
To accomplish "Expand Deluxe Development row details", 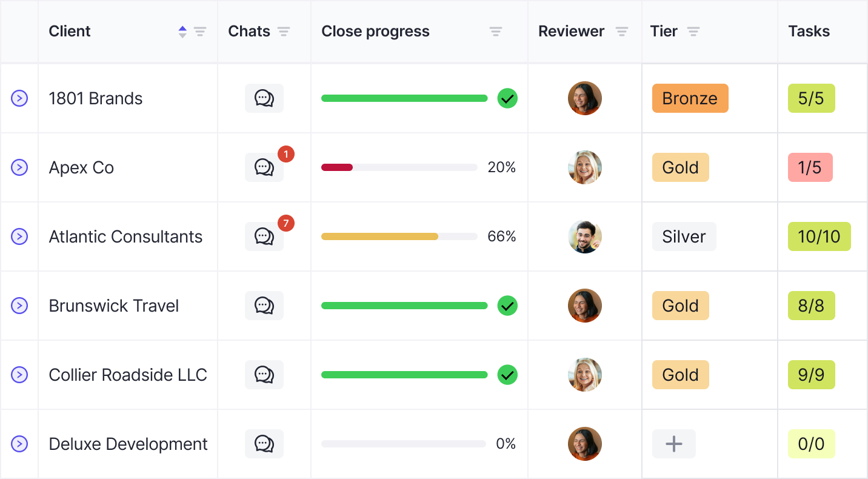I will pyautogui.click(x=19, y=444).
